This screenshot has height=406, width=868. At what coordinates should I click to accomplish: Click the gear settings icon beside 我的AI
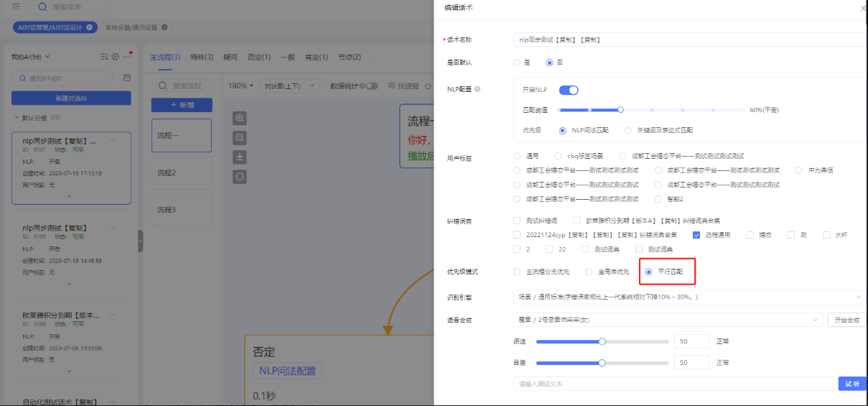116,57
